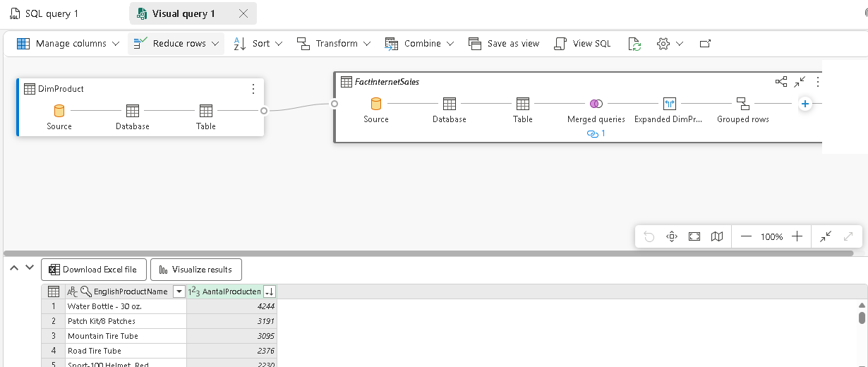This screenshot has width=868, height=367.
Task: Click Save as view button
Action: click(x=504, y=43)
